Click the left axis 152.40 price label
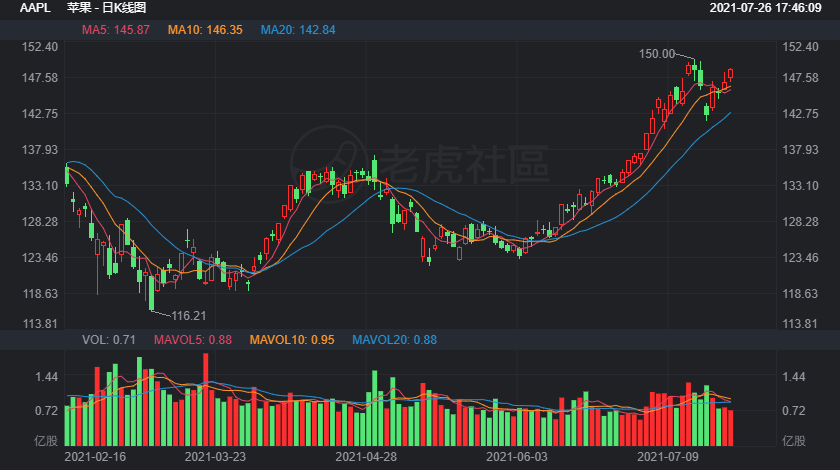840x470 pixels. (40, 47)
